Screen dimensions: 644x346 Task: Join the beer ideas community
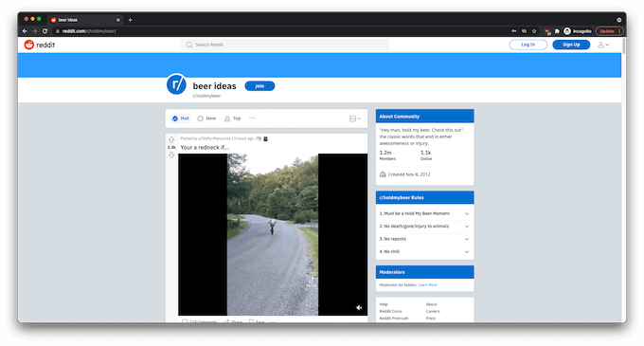click(259, 86)
